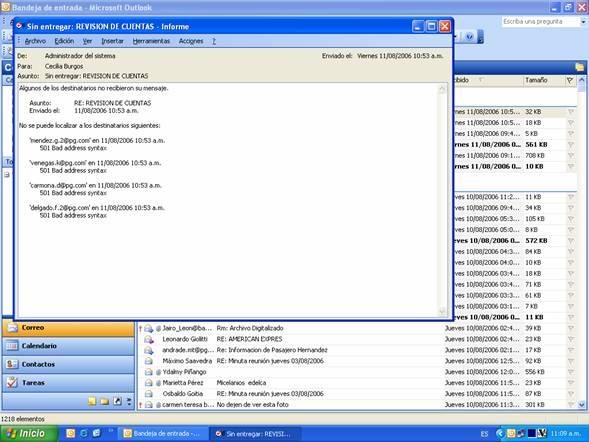Click attachment clip on Ydalmy Piñango row
This screenshot has width=589, height=442.
tap(158, 372)
